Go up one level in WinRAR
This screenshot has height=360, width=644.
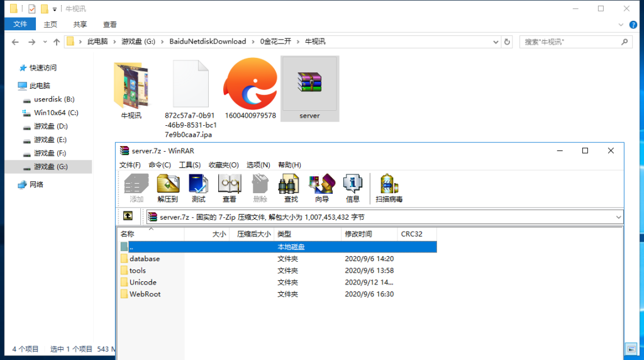coord(128,216)
